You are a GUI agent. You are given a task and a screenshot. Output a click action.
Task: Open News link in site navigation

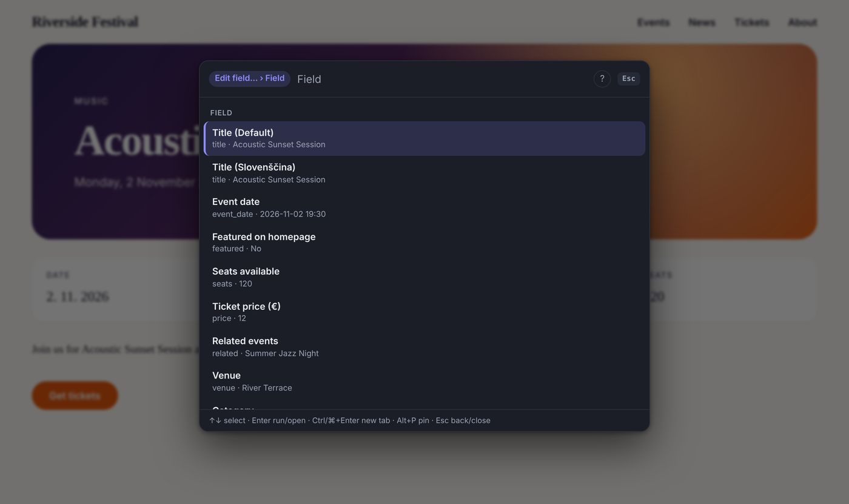[x=702, y=22]
